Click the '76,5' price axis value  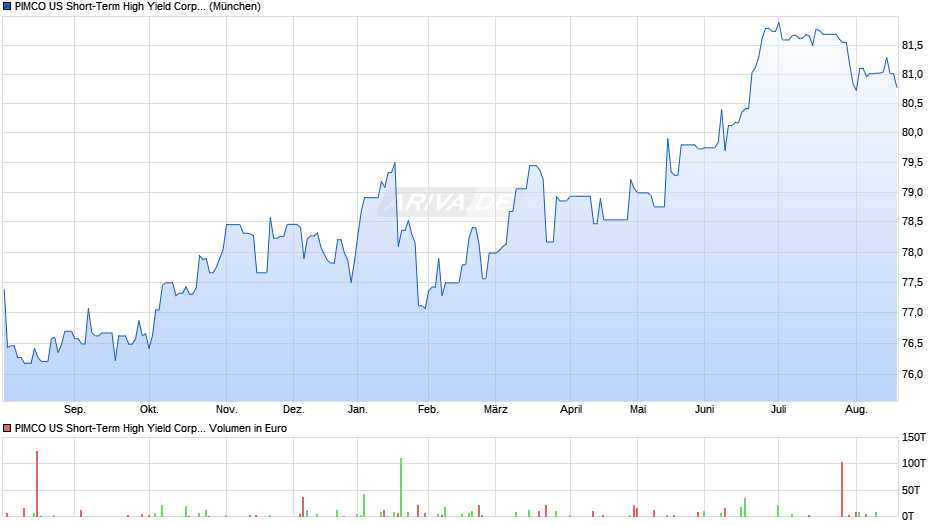(x=912, y=344)
